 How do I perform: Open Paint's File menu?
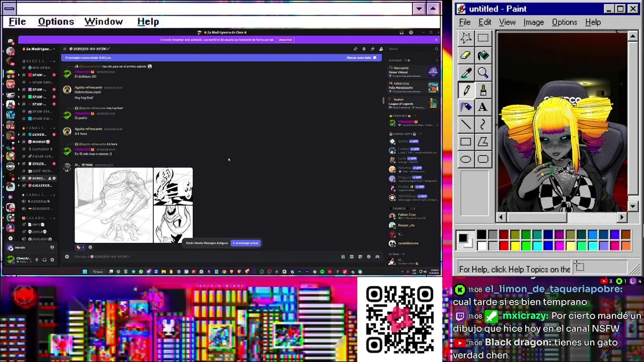(464, 22)
